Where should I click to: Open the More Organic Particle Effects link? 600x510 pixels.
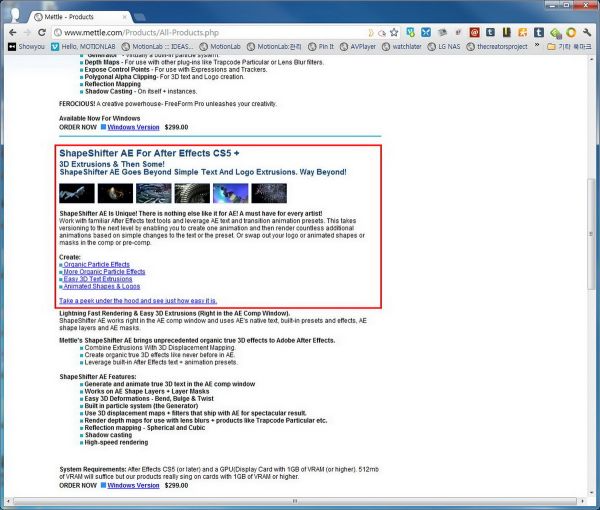[x=104, y=272]
